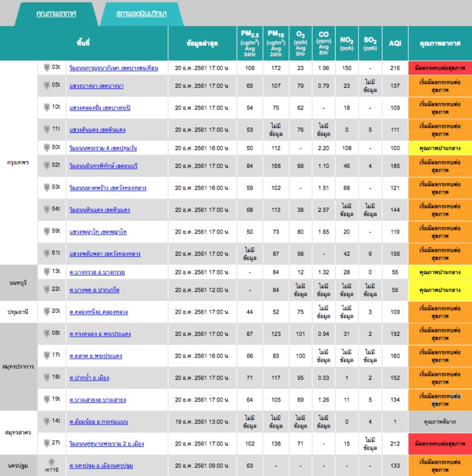Screen dimensions: 472x476
Task: Click the 27t station marker icon
Action: coord(46,443)
